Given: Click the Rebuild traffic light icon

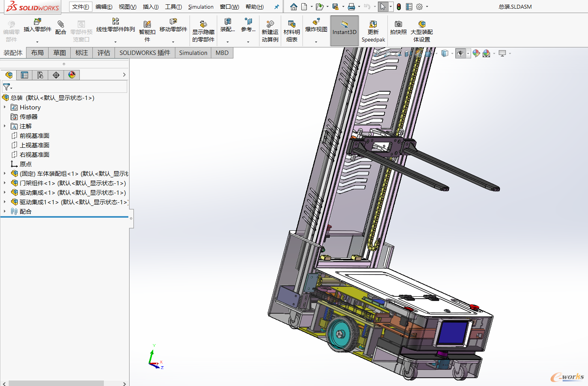Looking at the screenshot, I should coord(399,7).
